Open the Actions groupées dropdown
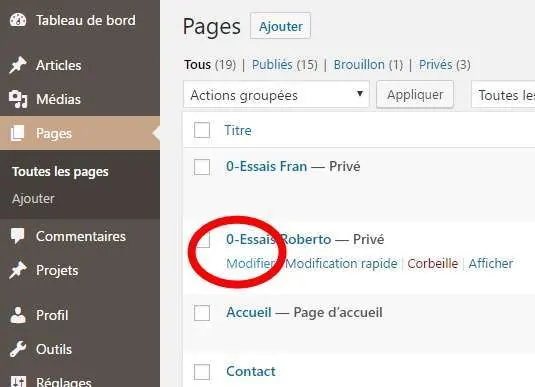535x387 pixels. pyautogui.click(x=276, y=95)
